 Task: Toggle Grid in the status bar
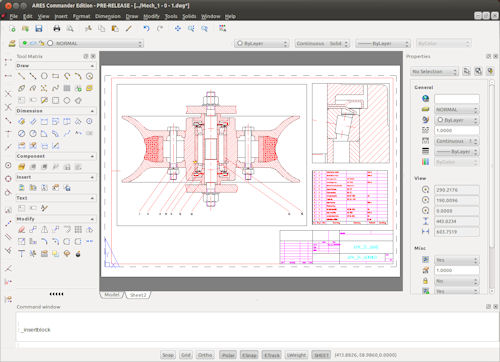pos(186,355)
